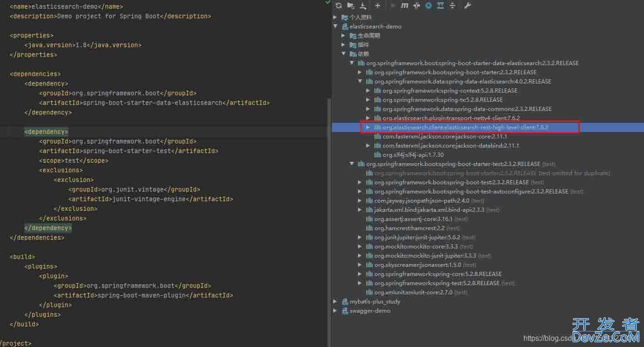The height and width of the screenshot is (347, 644).
Task: Click library icon of slf4j-api row
Action: coord(378,154)
